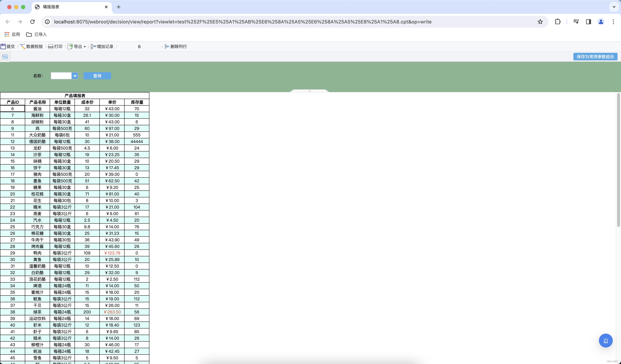Click the 查询 query button
The width and height of the screenshot is (621, 364).
[97, 76]
